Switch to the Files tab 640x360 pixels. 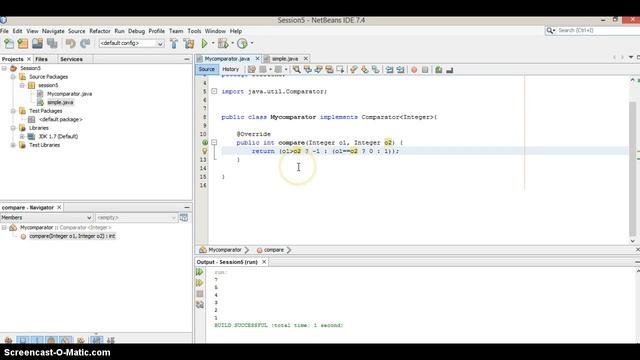pyautogui.click(x=42, y=59)
